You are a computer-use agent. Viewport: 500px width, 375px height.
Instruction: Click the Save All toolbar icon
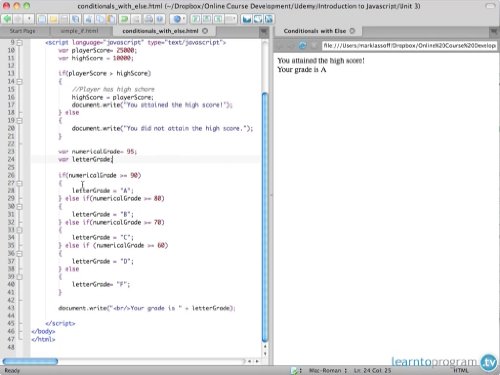(x=76, y=19)
